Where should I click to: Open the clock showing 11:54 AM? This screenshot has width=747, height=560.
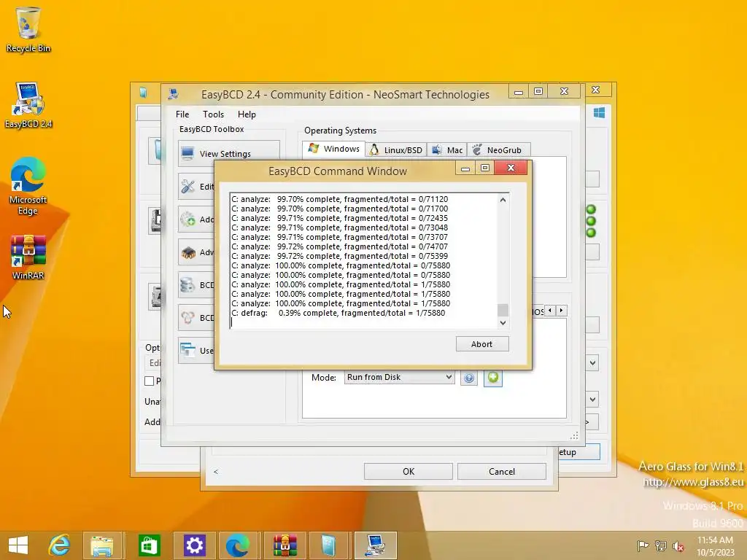(x=715, y=545)
